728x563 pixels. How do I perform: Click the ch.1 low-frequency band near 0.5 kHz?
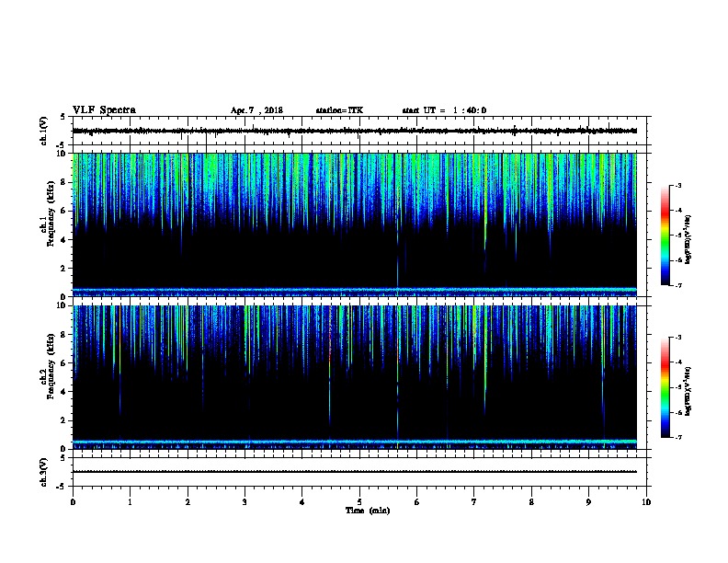tap(355, 290)
